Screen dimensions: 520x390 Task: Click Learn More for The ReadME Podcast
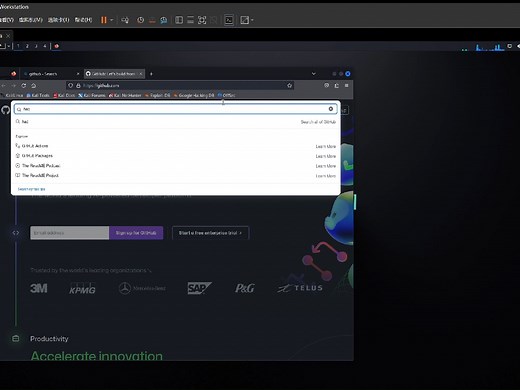pyautogui.click(x=326, y=166)
